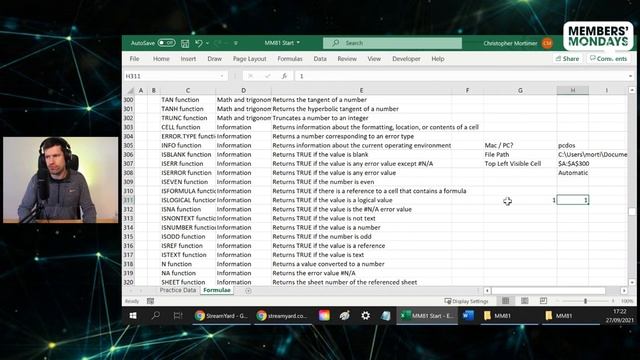
Task: Switch to the Practice Data sheet tab
Action: 178,290
